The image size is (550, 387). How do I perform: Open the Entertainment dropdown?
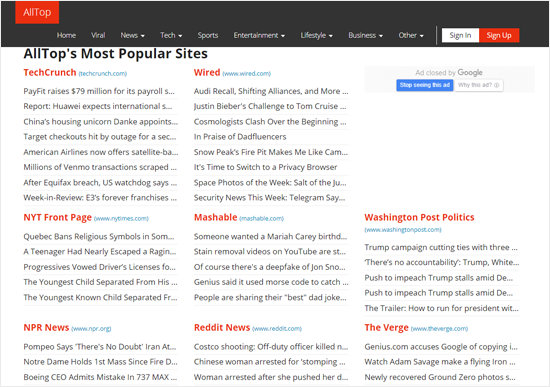(259, 35)
